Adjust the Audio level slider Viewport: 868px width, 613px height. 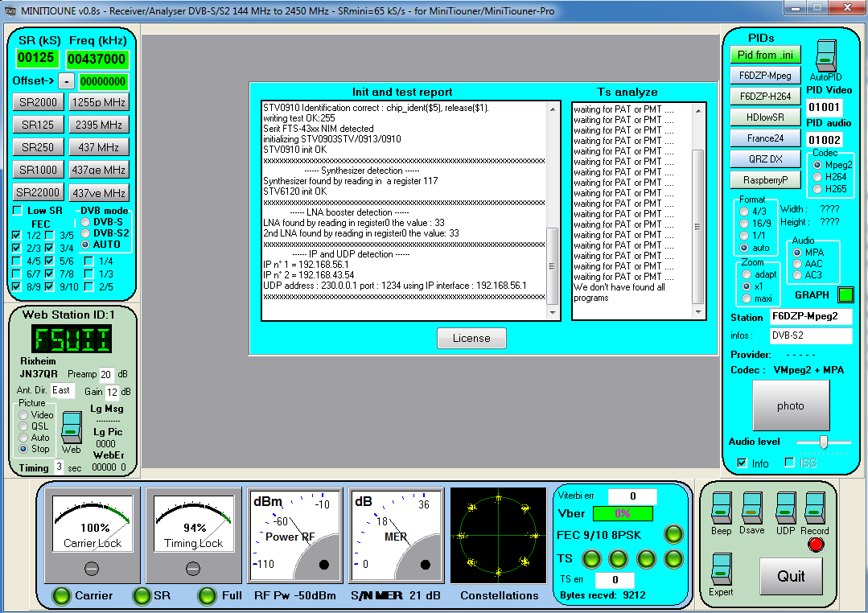[824, 442]
